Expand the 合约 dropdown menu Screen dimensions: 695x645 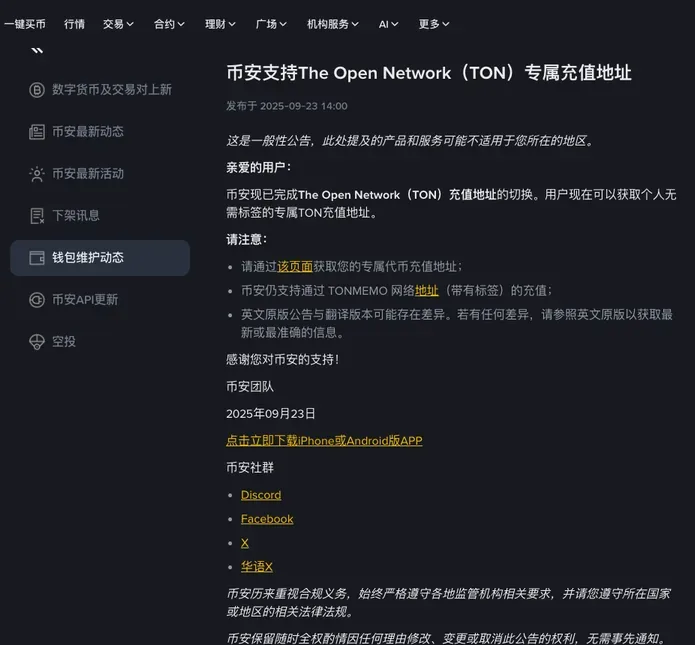[x=169, y=24]
